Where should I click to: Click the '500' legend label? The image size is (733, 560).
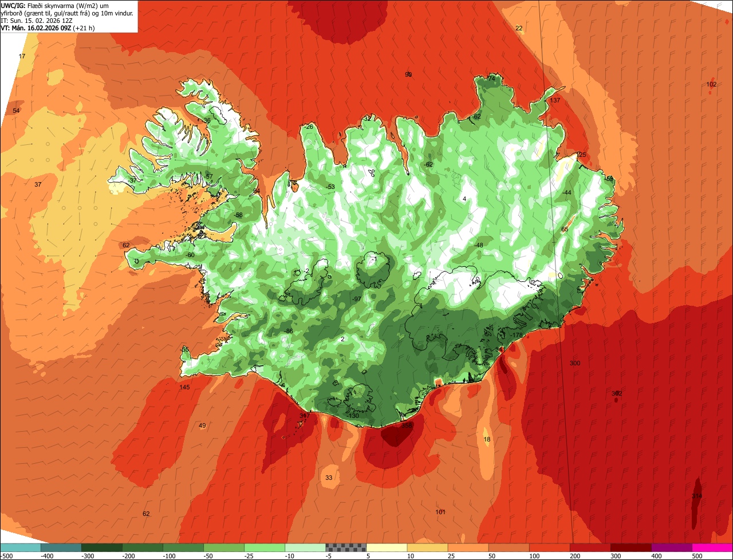(696, 555)
